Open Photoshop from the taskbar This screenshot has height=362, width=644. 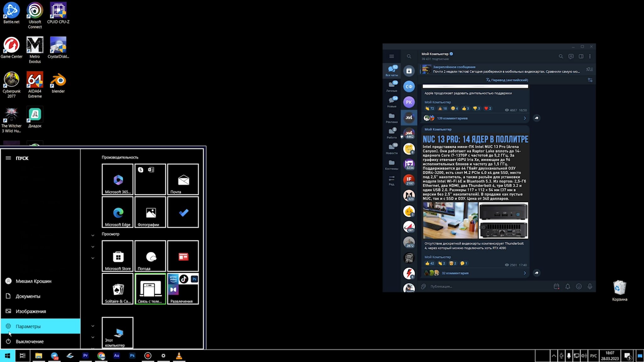[132, 356]
